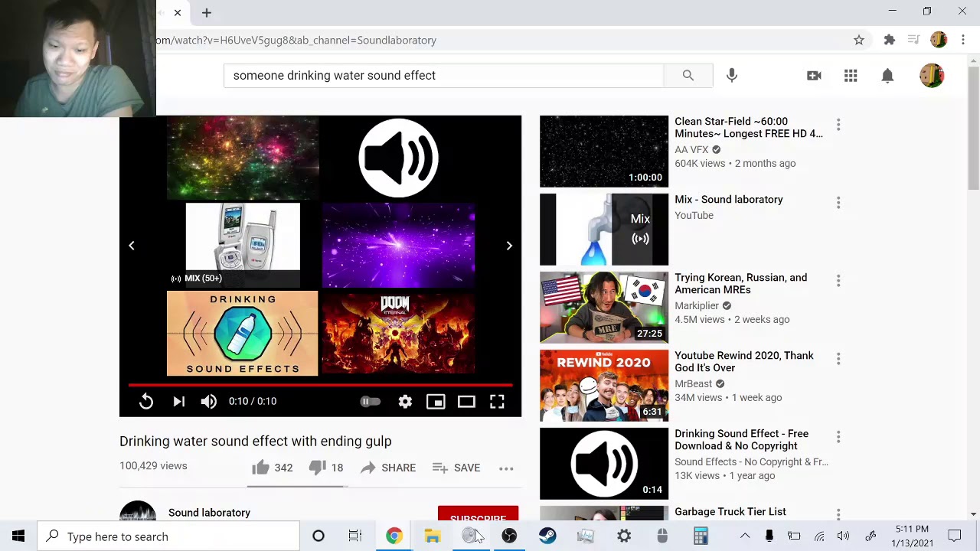Seek on the video progress bar

point(320,385)
